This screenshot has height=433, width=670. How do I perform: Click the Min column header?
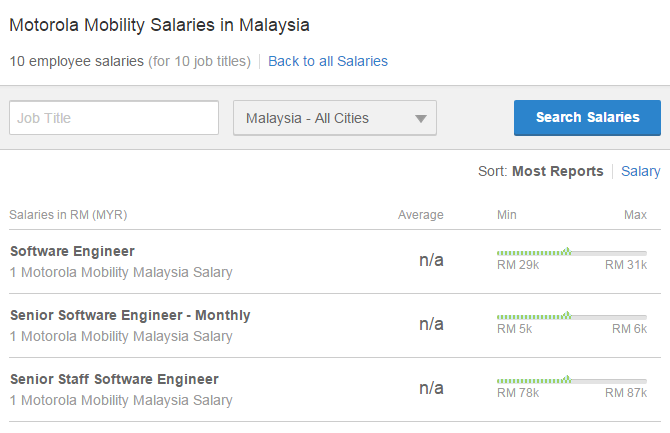pyautogui.click(x=506, y=215)
